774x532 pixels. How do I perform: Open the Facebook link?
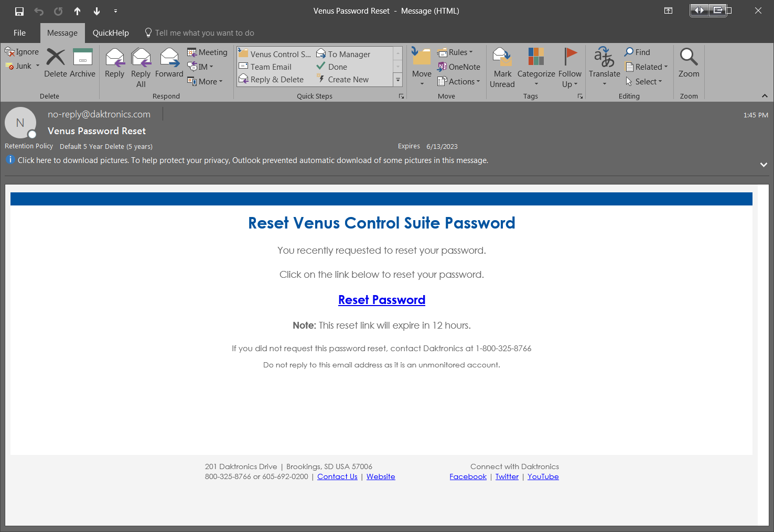[468, 476]
